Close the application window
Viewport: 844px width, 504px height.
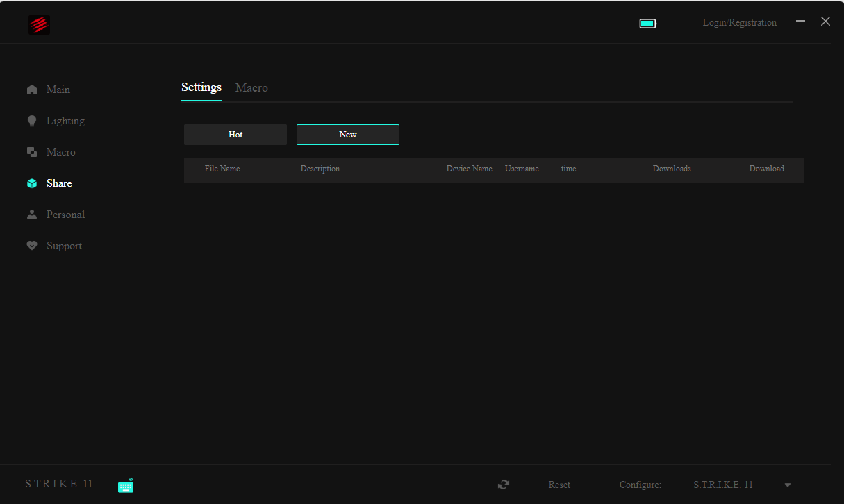(x=825, y=22)
